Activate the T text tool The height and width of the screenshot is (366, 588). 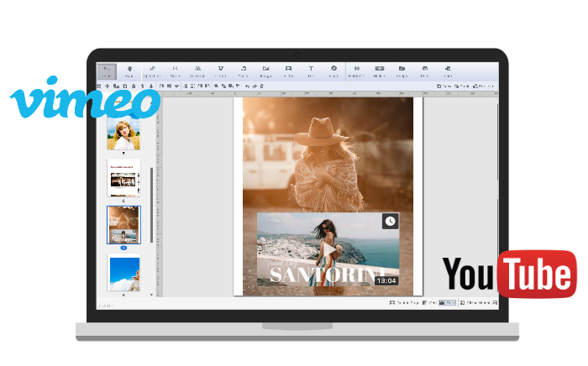[x=311, y=71]
